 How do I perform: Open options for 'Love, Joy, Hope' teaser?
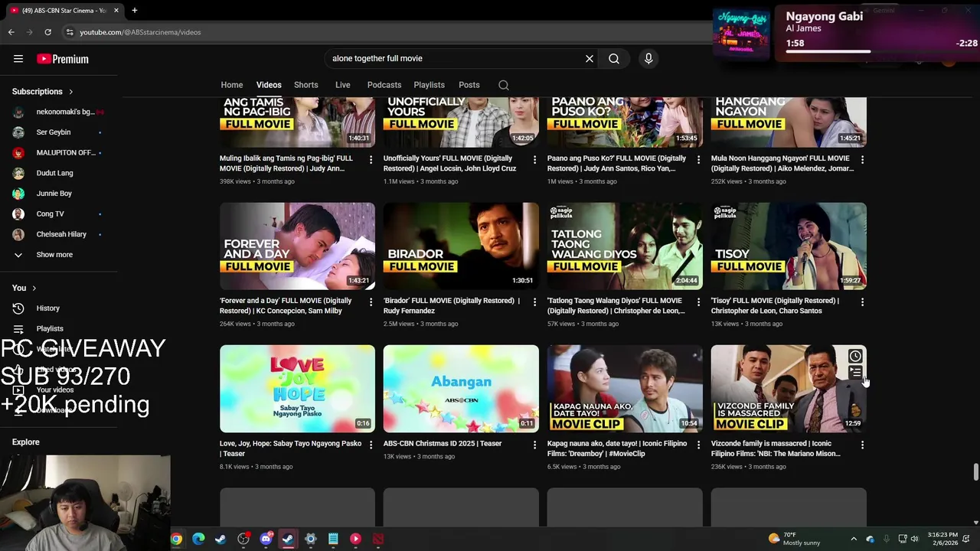pos(371,445)
